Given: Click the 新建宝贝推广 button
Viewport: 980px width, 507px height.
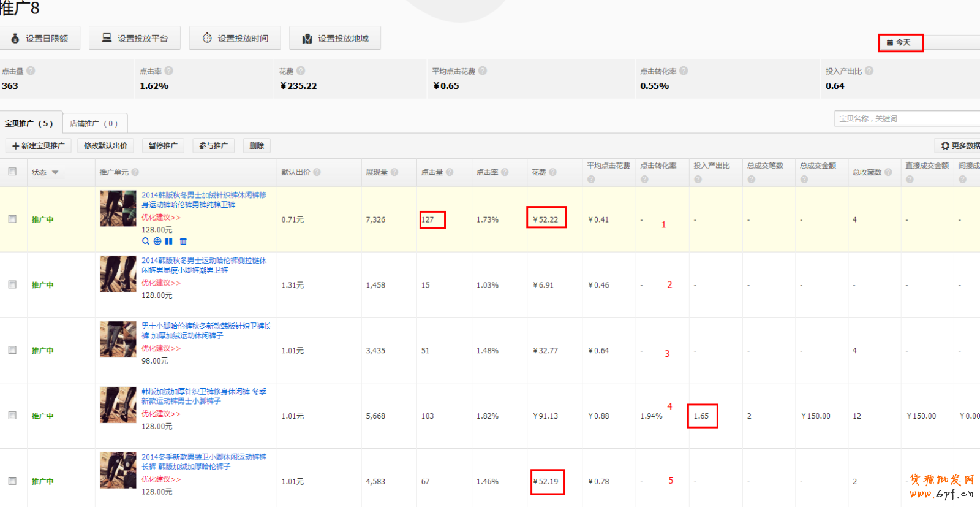Looking at the screenshot, I should 38,146.
